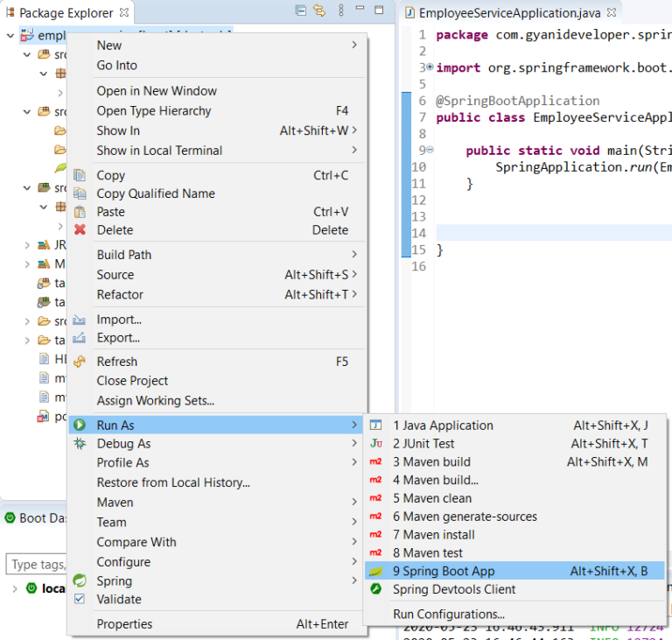Open Source submenu
The height and width of the screenshot is (640, 672).
coord(218,275)
